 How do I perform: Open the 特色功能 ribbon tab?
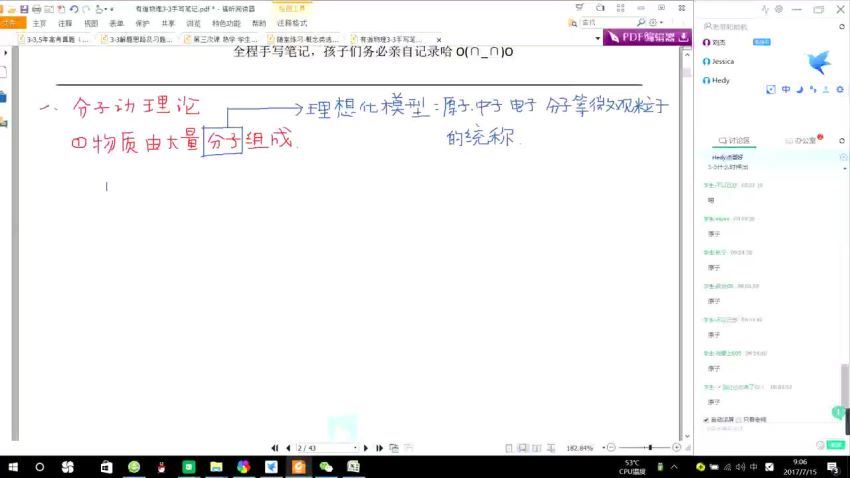[x=226, y=23]
